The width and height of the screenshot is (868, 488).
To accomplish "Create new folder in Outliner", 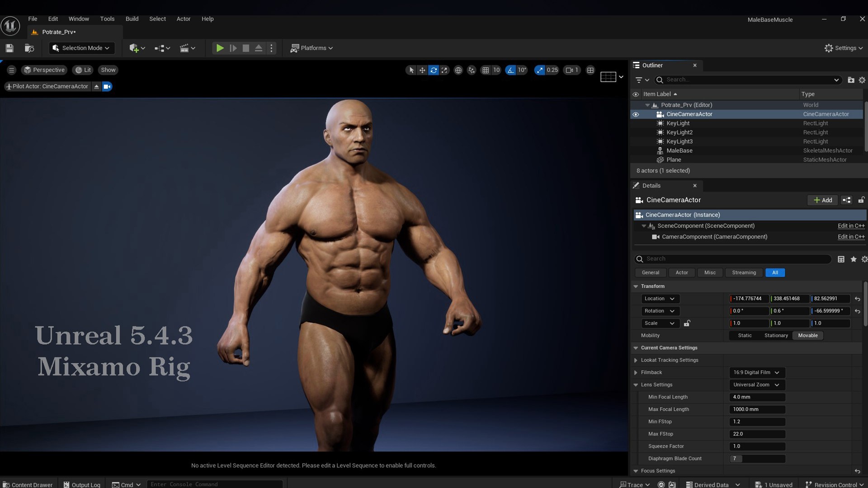I will tap(851, 80).
